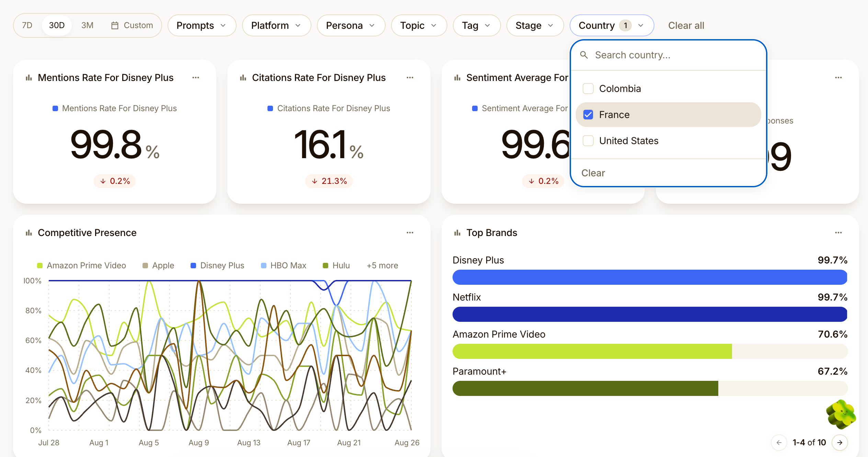
Task: Open the Citations Rate card options menu
Action: (410, 78)
